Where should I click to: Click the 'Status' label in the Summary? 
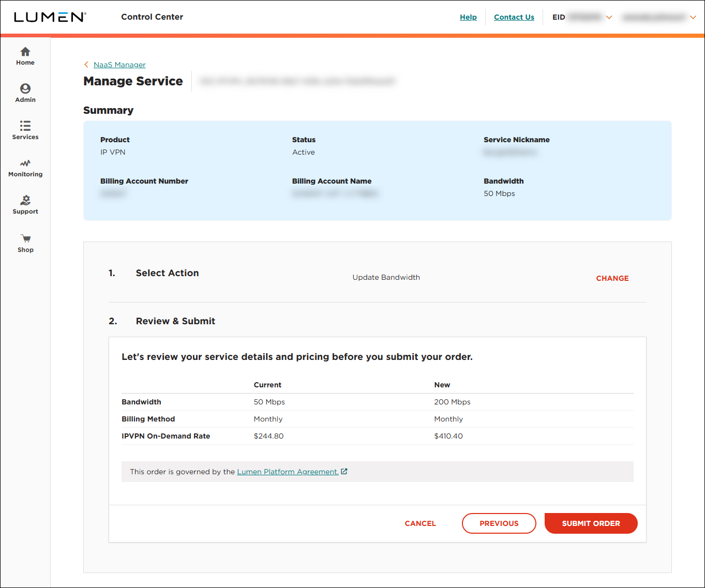click(304, 140)
